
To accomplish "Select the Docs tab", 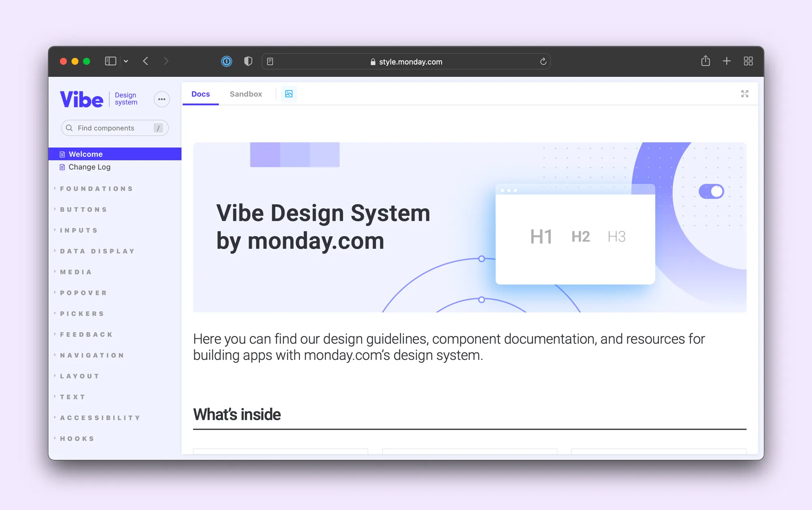I will point(201,94).
